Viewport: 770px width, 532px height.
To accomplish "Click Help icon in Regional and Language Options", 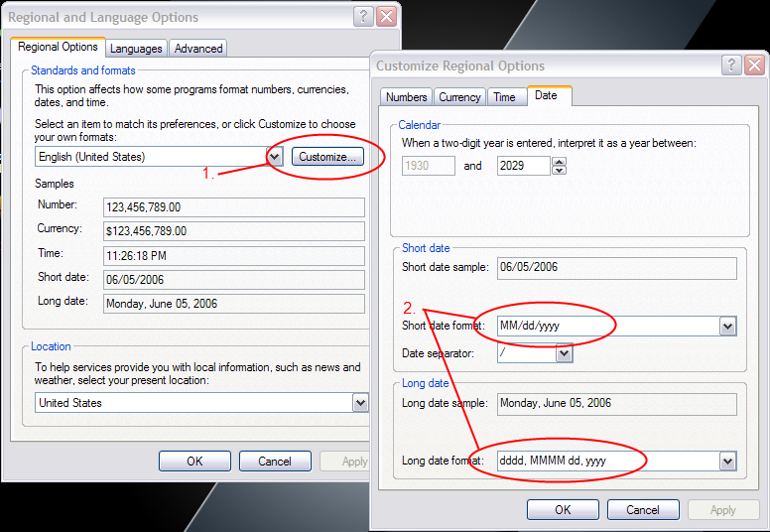I will click(x=364, y=17).
